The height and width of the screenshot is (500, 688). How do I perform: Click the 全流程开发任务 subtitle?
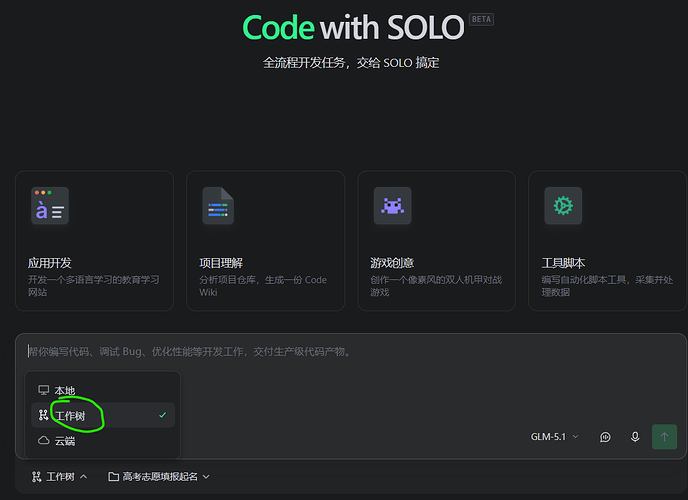click(351, 63)
